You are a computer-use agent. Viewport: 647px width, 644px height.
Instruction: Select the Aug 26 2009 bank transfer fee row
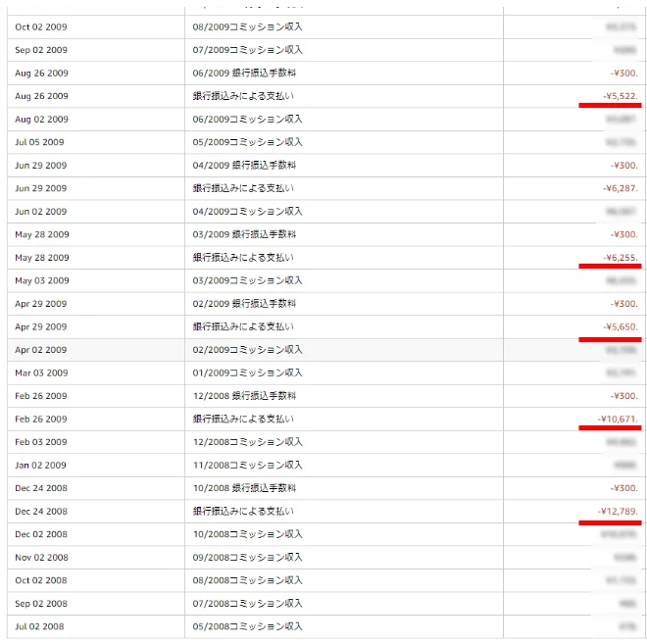pyautogui.click(x=326, y=74)
